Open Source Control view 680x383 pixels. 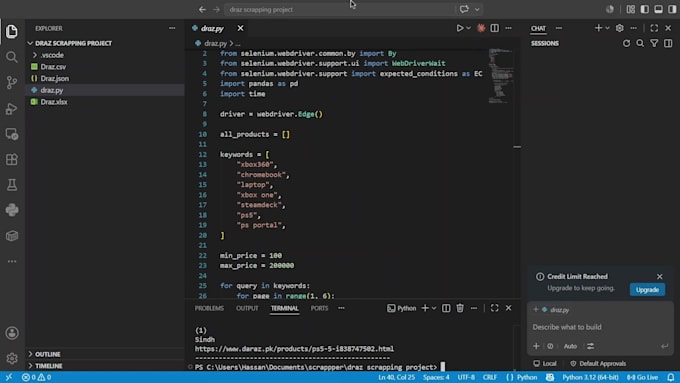click(12, 82)
